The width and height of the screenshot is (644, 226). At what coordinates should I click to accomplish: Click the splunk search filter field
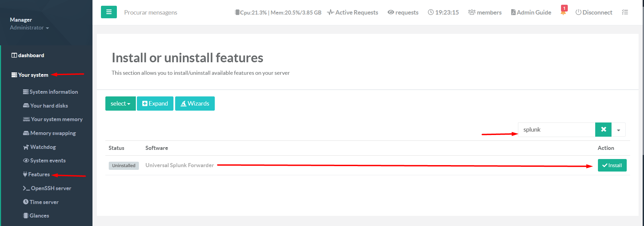(557, 130)
